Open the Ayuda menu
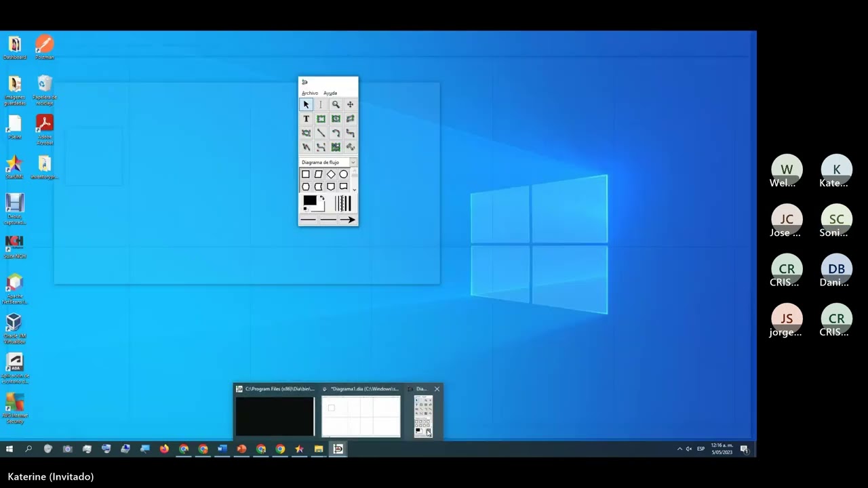Image resolution: width=868 pixels, height=488 pixels. [x=330, y=93]
